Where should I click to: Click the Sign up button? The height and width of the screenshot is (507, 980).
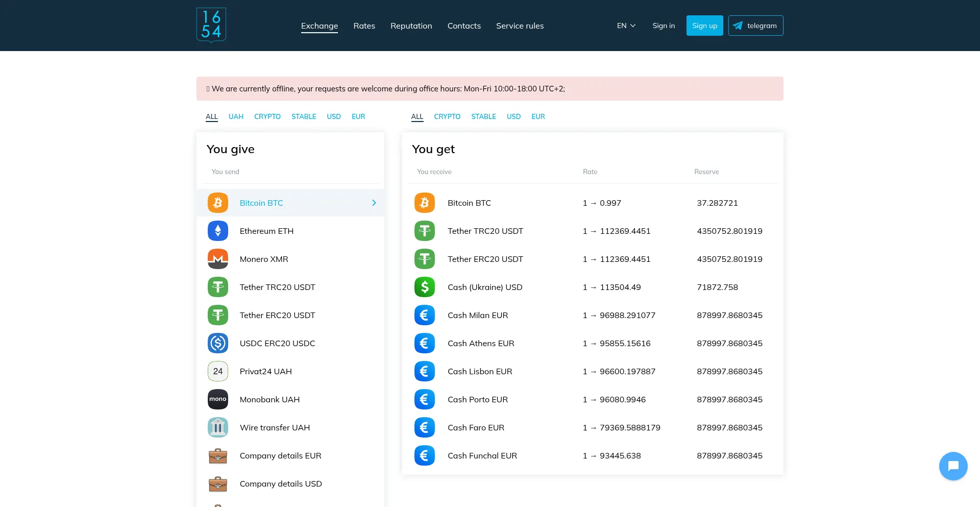click(704, 26)
